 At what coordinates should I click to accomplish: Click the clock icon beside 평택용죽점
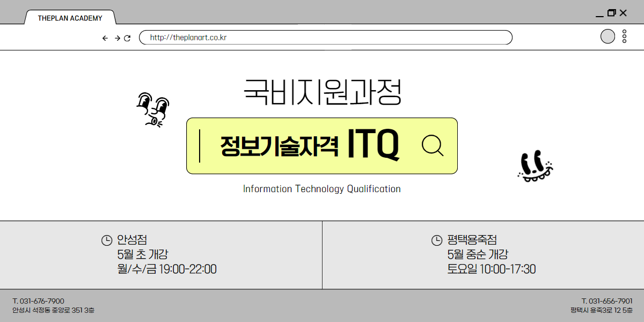(x=437, y=240)
